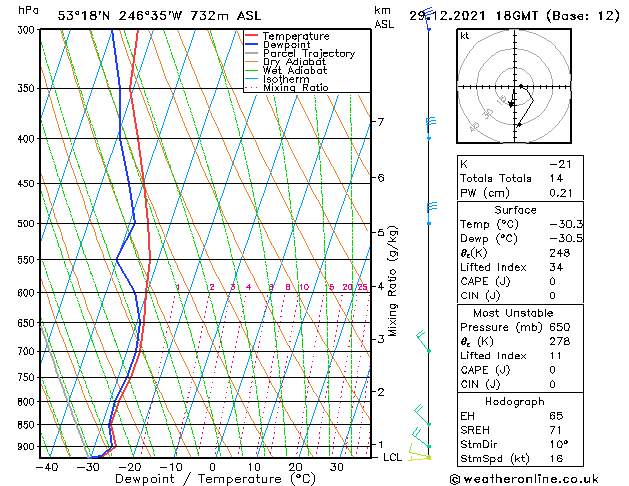Click the blue wind barb near 7 km
The height and width of the screenshot is (486, 629).
pos(430,121)
